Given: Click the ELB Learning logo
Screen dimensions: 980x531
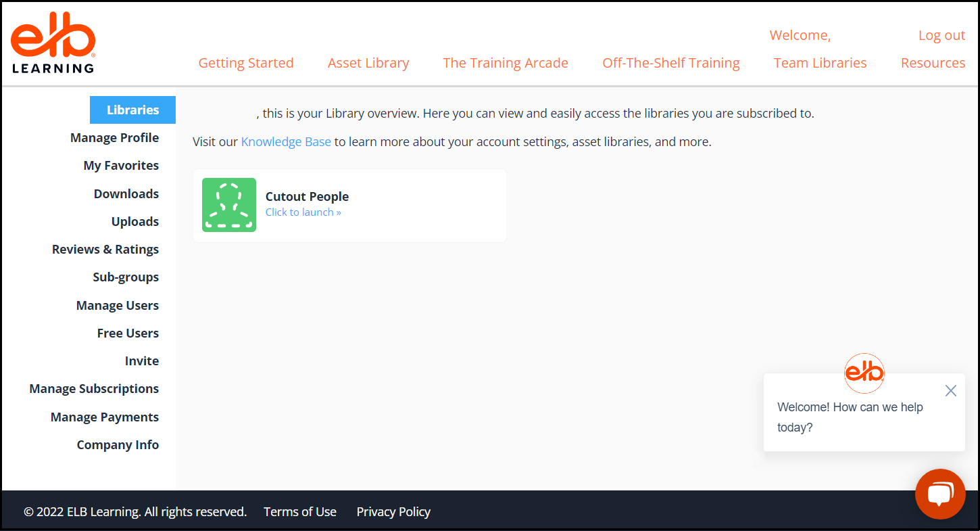Looking at the screenshot, I should click(53, 46).
